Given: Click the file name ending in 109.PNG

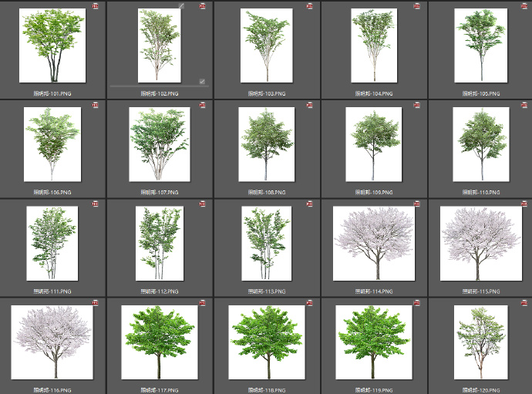Looking at the screenshot, I should [x=374, y=192].
